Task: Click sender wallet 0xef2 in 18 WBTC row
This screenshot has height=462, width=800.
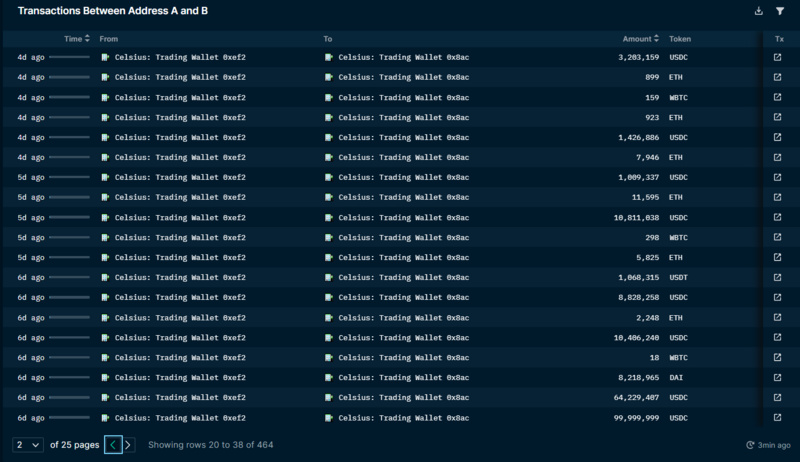Action: [x=179, y=357]
